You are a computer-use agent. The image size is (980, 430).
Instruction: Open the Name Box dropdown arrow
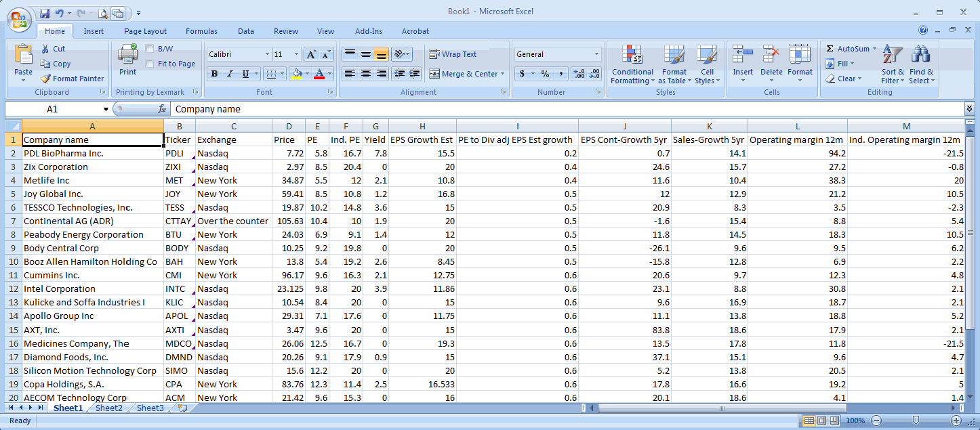[106, 109]
